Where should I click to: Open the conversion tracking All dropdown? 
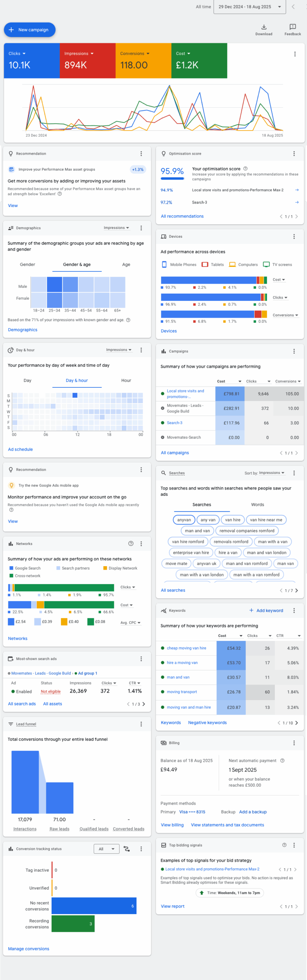click(x=106, y=849)
